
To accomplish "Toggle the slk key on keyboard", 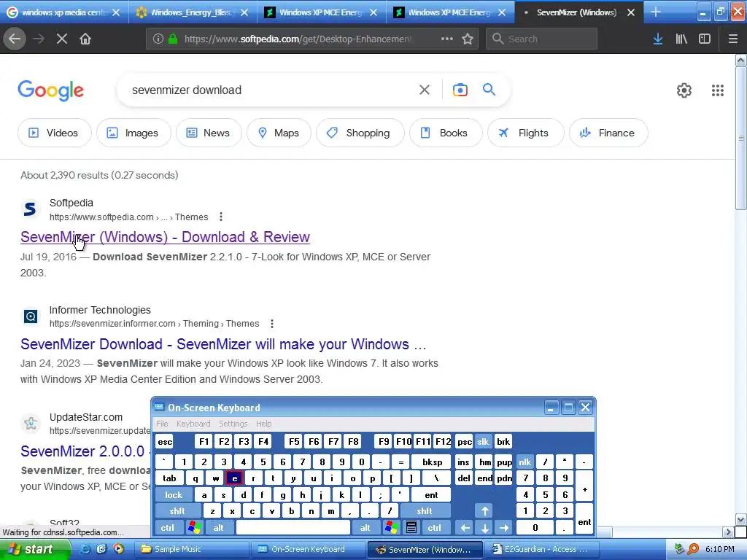I will pyautogui.click(x=483, y=441).
